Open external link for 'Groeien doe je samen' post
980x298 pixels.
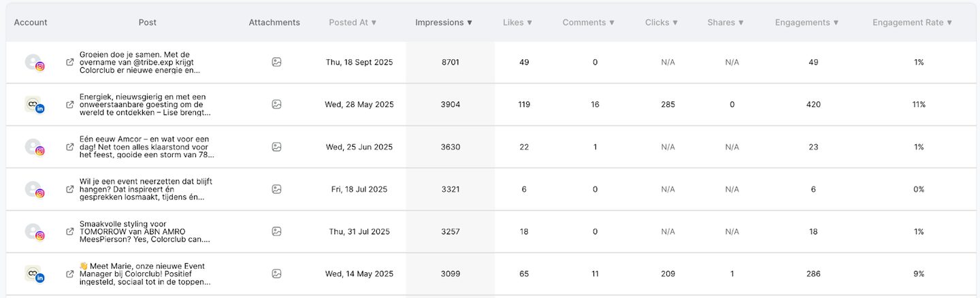[70, 62]
